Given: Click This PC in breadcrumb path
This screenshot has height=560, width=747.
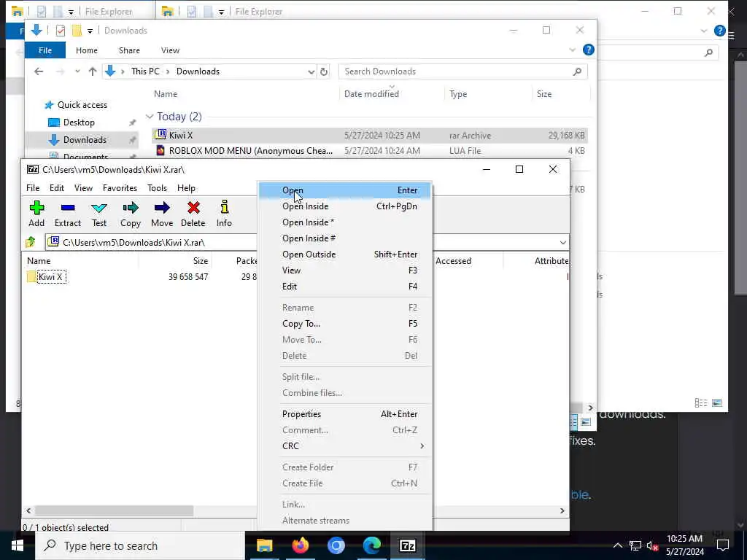Looking at the screenshot, I should [x=145, y=71].
